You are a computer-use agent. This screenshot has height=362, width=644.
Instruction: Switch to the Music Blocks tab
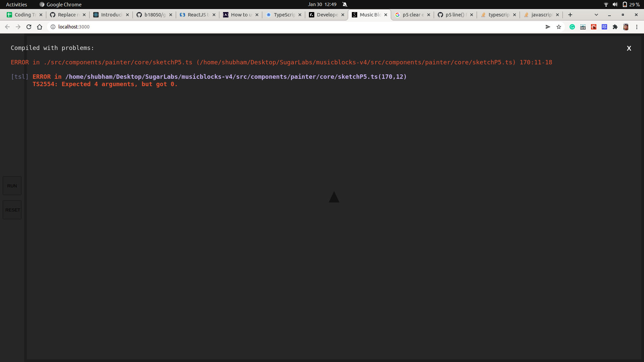coord(369,15)
